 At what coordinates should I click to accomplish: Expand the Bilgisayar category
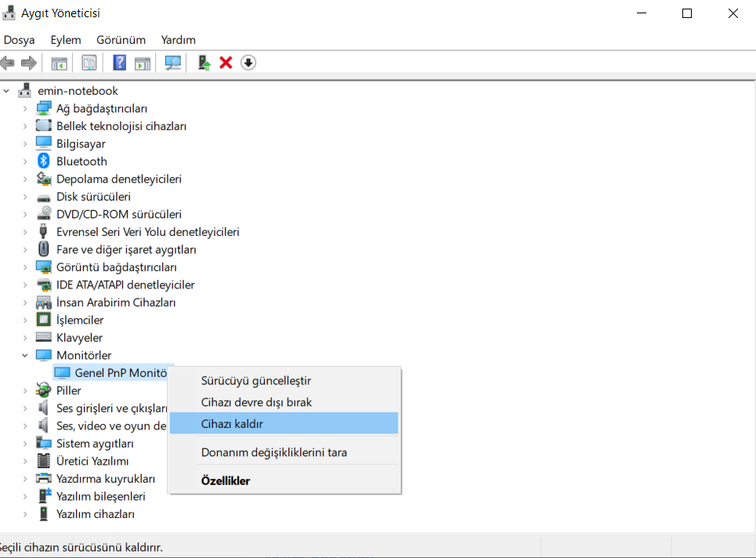coord(25,143)
